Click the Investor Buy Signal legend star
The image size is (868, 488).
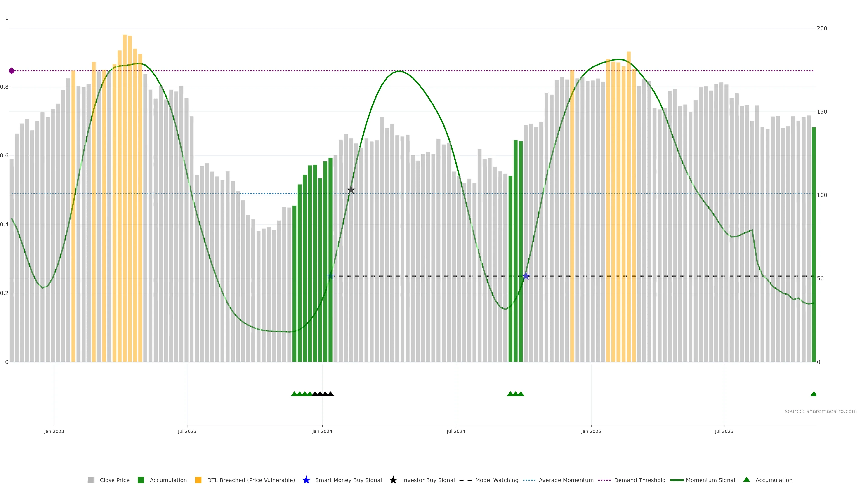(x=393, y=480)
